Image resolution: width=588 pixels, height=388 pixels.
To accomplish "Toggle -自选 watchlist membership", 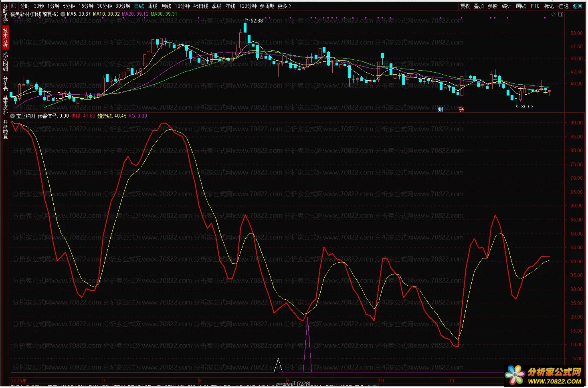I will click(x=563, y=6).
